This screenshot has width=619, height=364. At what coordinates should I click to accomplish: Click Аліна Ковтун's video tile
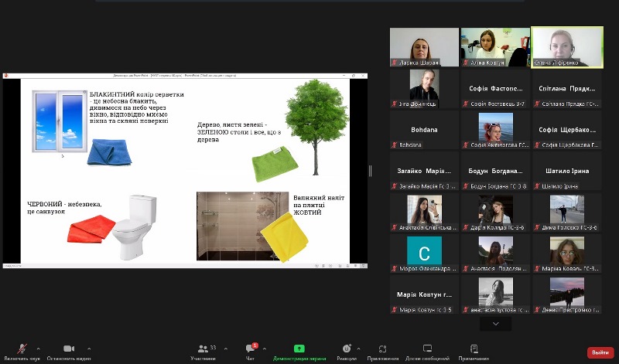pyautogui.click(x=495, y=47)
